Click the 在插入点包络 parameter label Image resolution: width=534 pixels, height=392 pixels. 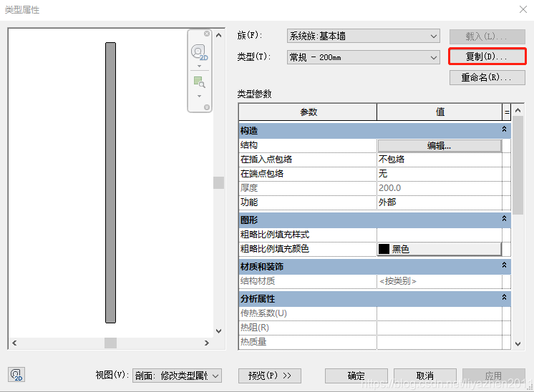coord(266,160)
